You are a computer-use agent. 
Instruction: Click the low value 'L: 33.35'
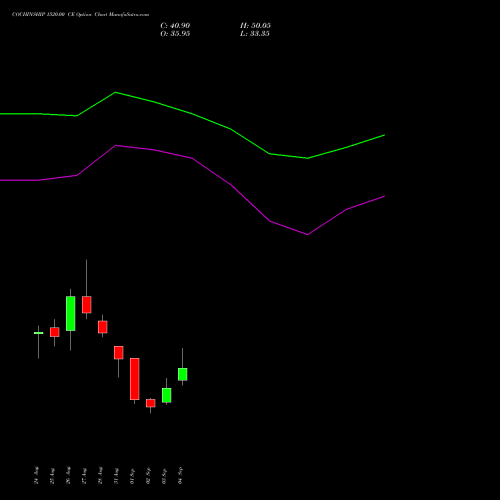coord(255,33)
